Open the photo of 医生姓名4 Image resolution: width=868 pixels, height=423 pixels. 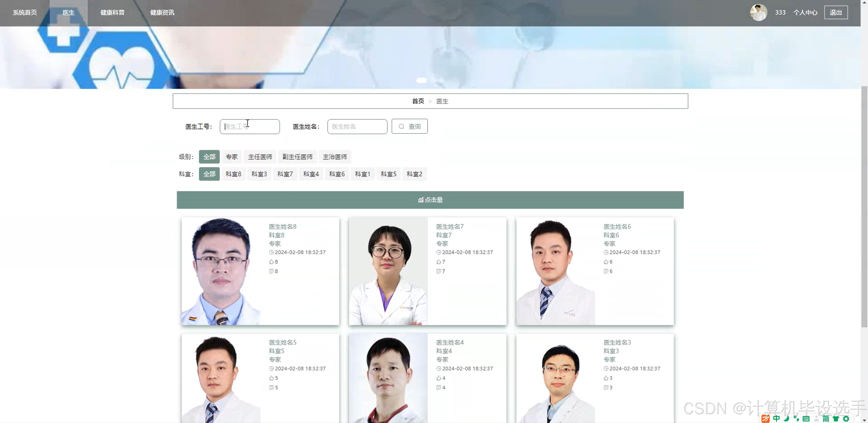[388, 378]
